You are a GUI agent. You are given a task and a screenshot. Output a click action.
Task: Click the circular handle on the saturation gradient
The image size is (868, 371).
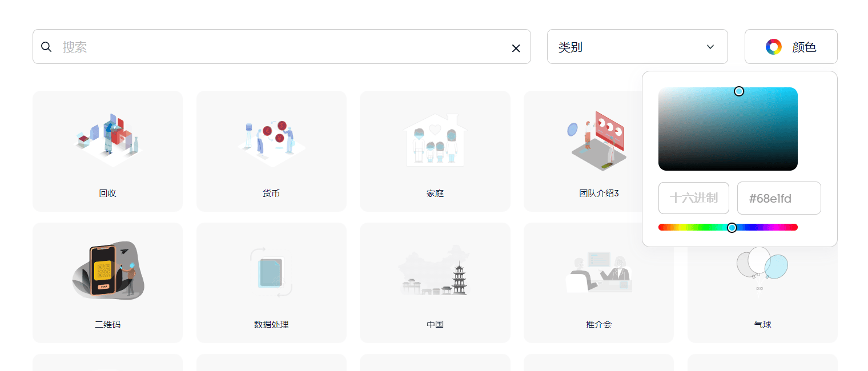(x=739, y=91)
